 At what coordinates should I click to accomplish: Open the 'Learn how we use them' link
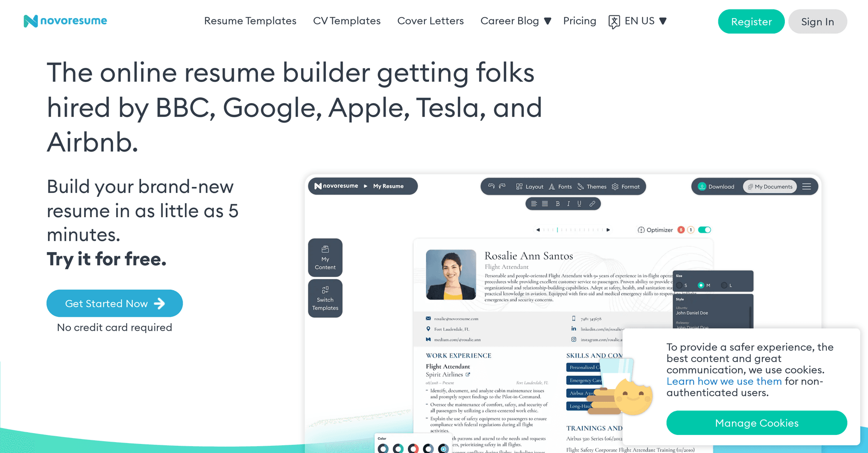click(724, 381)
